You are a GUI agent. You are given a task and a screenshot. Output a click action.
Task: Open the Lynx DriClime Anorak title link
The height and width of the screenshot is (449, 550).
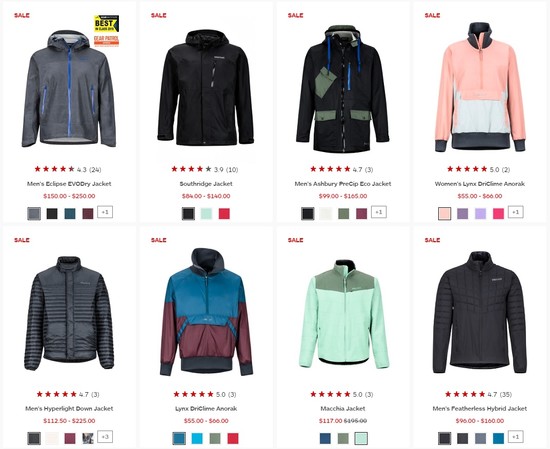click(206, 408)
